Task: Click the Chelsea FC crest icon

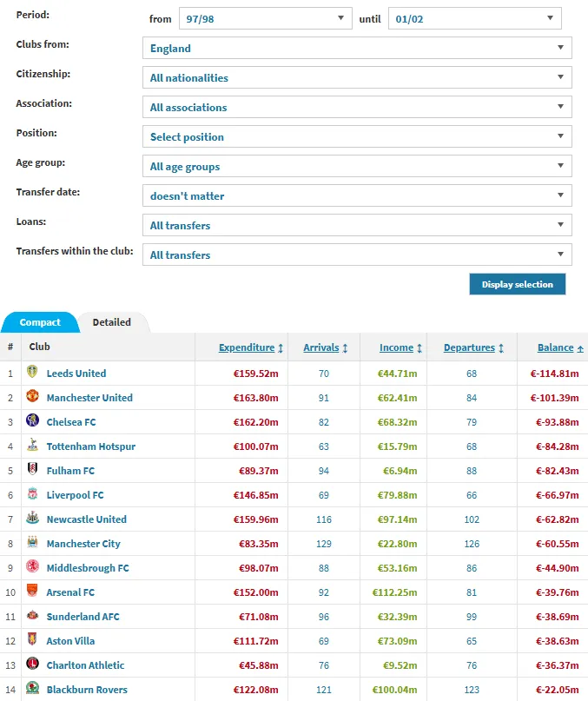Action: (x=33, y=422)
